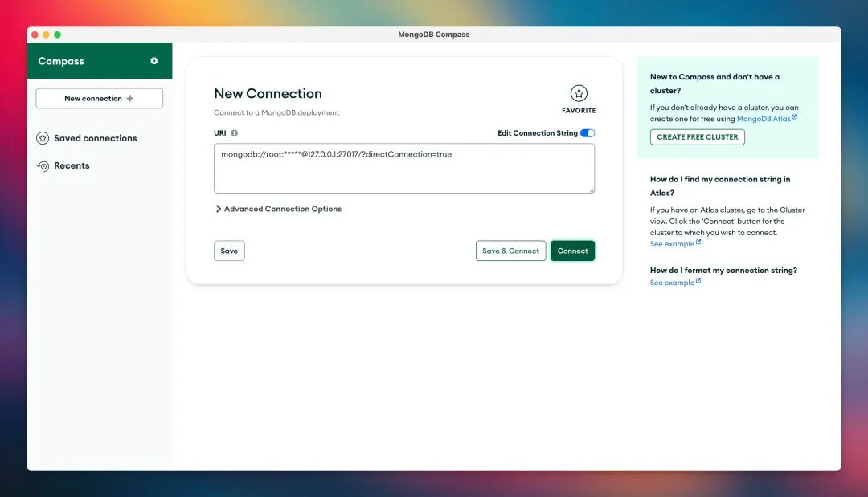Click 'How do I format my connection string?' heading
This screenshot has width=868, height=497.
[723, 271]
